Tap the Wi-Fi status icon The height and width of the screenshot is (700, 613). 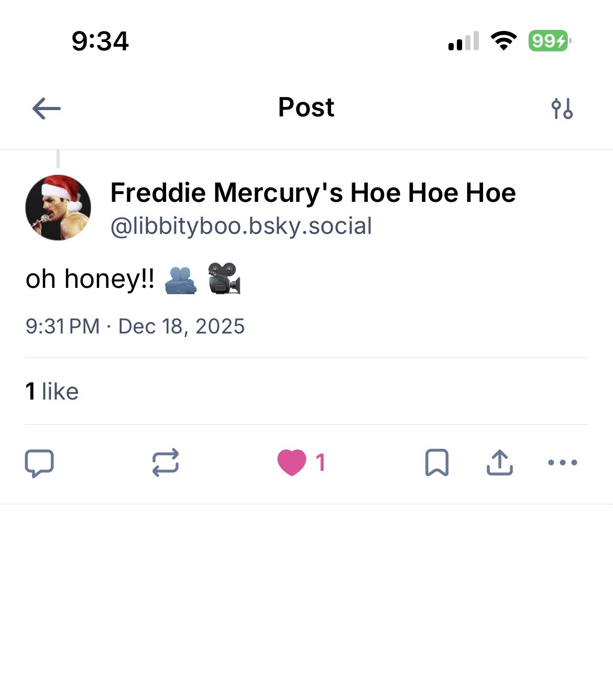(x=503, y=40)
